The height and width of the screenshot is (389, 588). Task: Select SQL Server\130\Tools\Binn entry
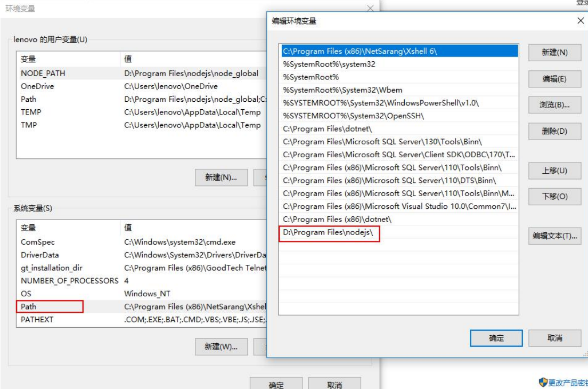tap(399, 142)
